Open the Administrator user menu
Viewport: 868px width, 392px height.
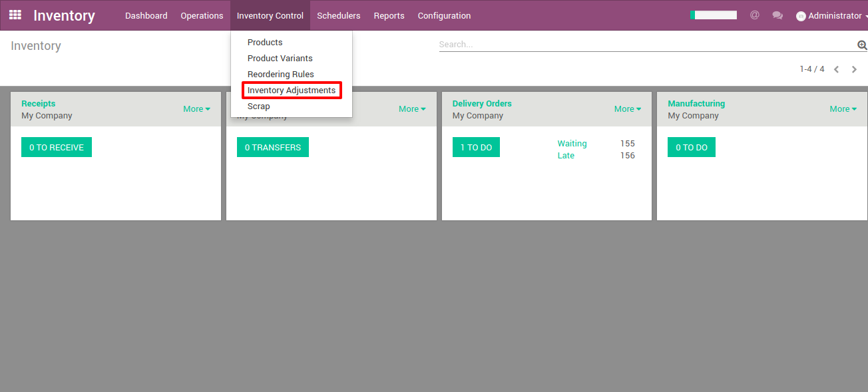[832, 15]
